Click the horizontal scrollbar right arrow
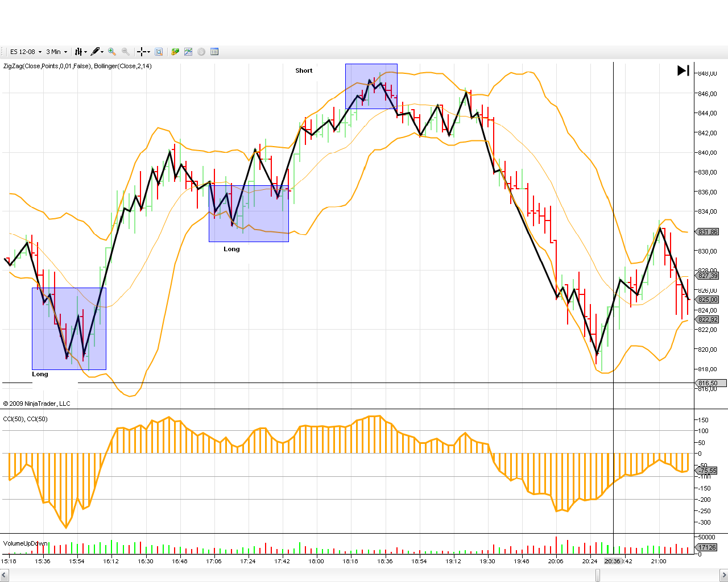Image resolution: width=728 pixels, height=582 pixels. point(723,575)
